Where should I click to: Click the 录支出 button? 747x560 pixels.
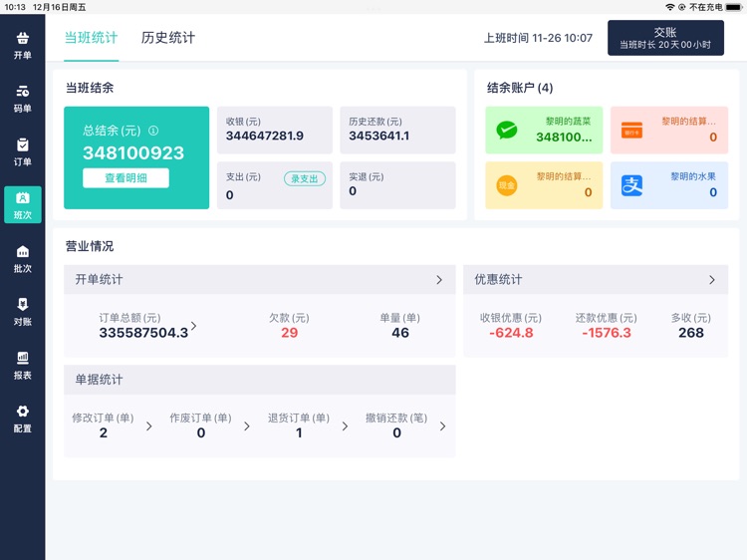[x=305, y=178]
